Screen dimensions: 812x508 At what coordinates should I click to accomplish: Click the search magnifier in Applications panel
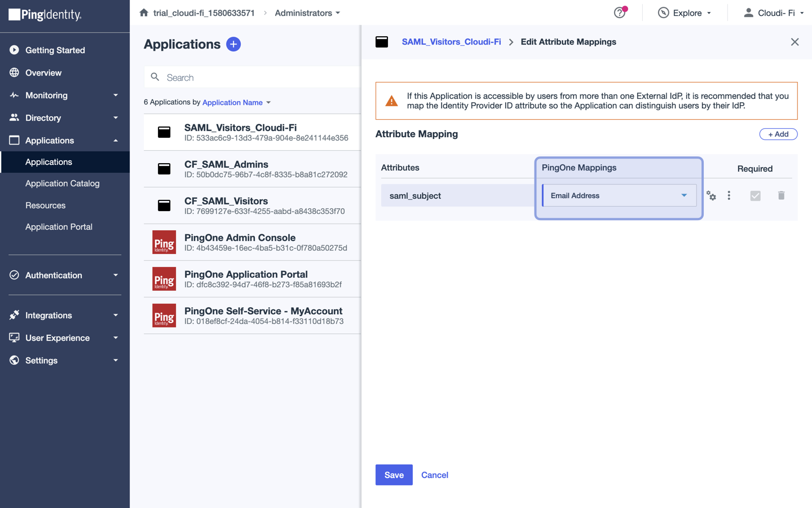(155, 77)
